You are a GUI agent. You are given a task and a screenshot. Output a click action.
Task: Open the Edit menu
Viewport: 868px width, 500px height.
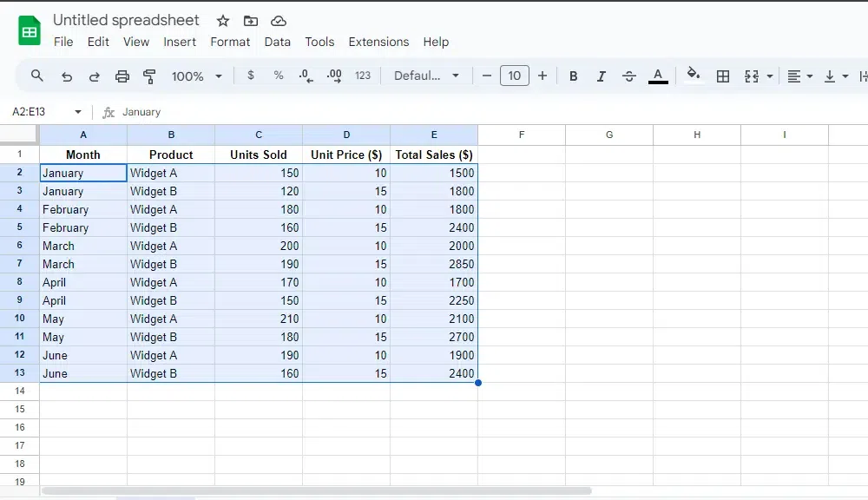click(98, 42)
